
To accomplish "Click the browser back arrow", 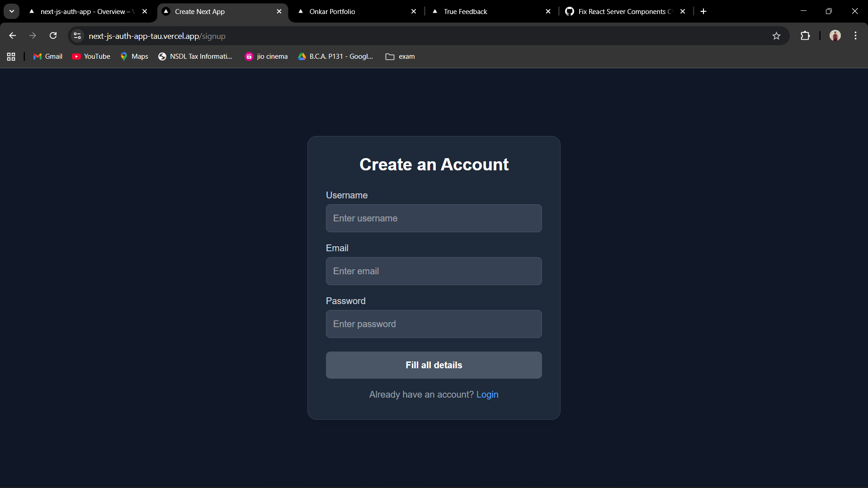I will pyautogui.click(x=12, y=36).
